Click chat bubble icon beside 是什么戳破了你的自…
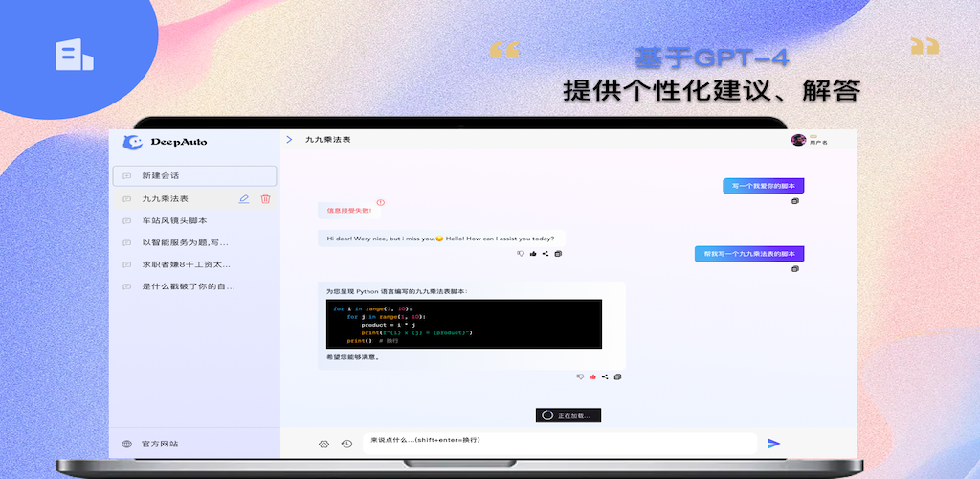 [127, 286]
